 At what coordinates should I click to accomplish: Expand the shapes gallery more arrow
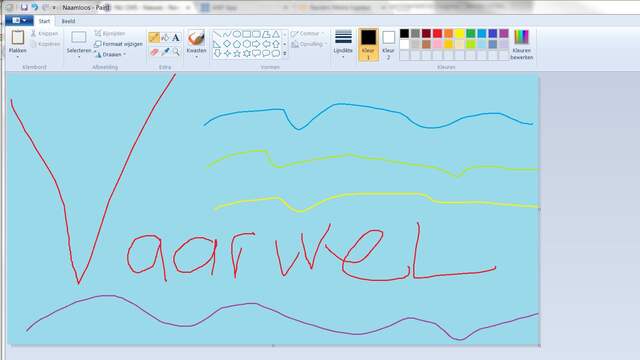tap(285, 53)
